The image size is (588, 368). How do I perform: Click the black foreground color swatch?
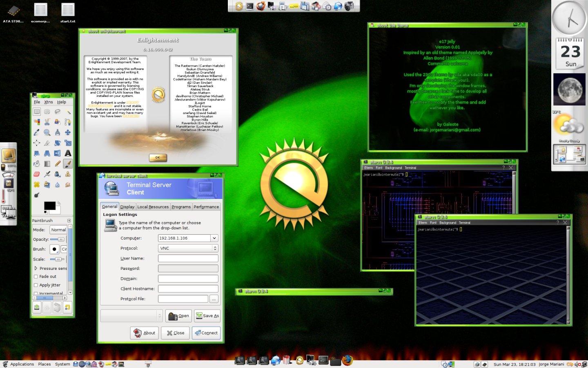click(x=50, y=206)
